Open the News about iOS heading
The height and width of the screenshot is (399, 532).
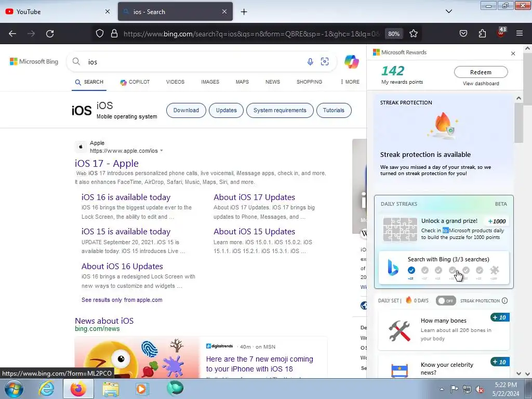(104, 321)
